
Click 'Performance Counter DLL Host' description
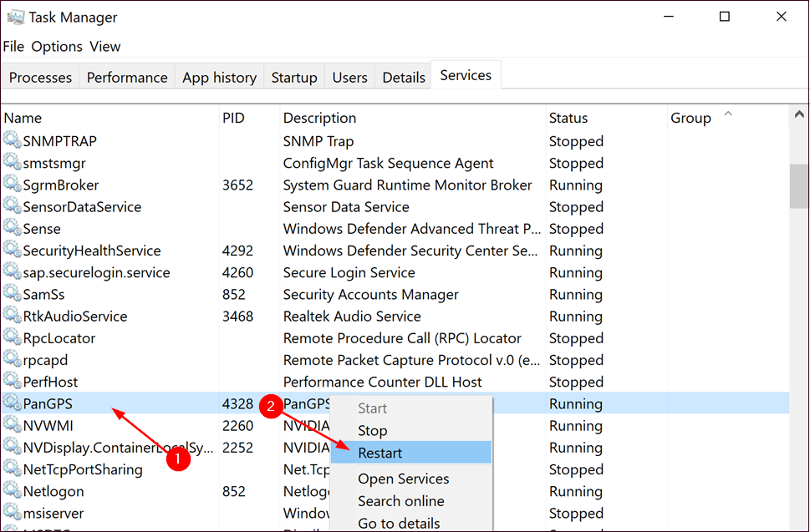point(382,382)
